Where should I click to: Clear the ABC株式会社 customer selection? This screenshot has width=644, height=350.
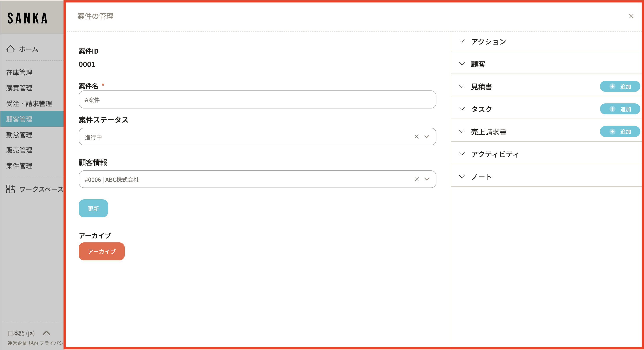pos(416,179)
